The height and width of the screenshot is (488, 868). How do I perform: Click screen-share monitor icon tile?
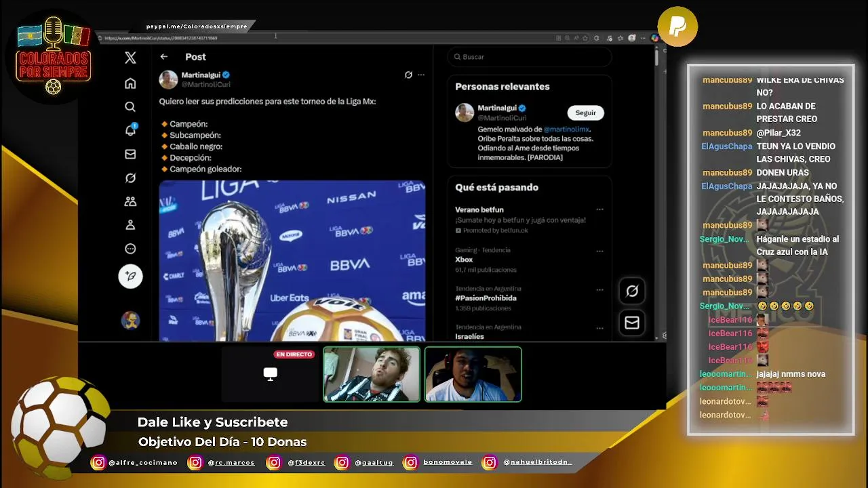click(270, 374)
